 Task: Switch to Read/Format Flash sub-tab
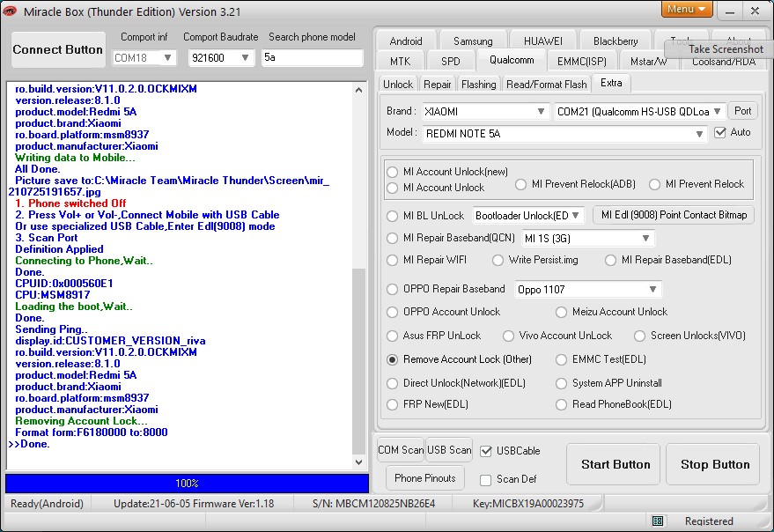547,85
